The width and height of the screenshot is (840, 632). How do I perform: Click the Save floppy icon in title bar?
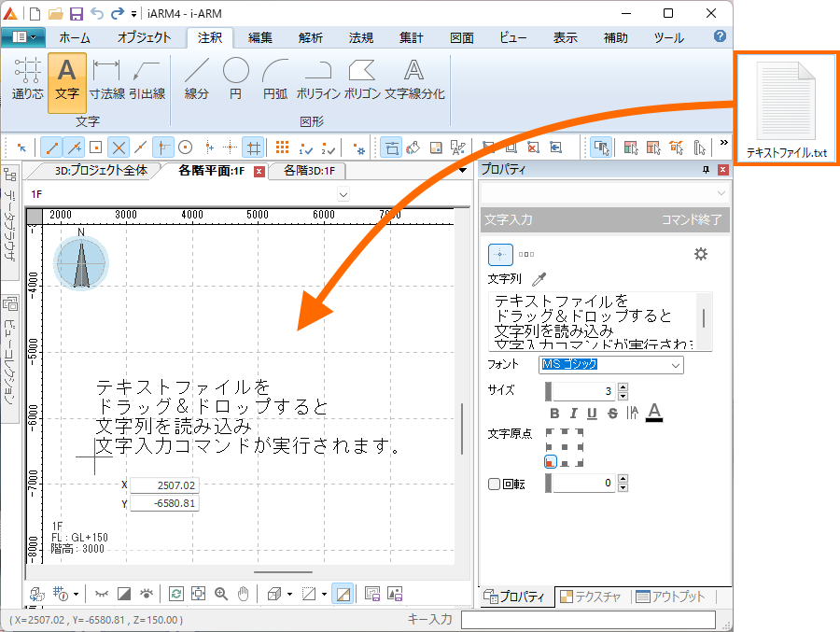[77, 13]
